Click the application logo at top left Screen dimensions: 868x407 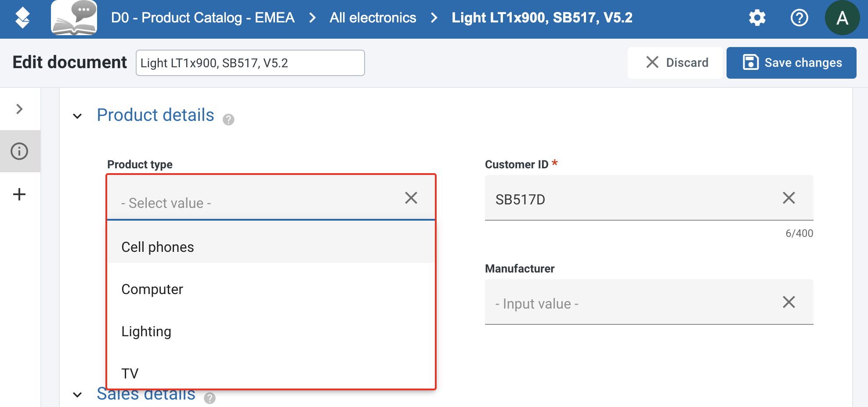tap(22, 18)
